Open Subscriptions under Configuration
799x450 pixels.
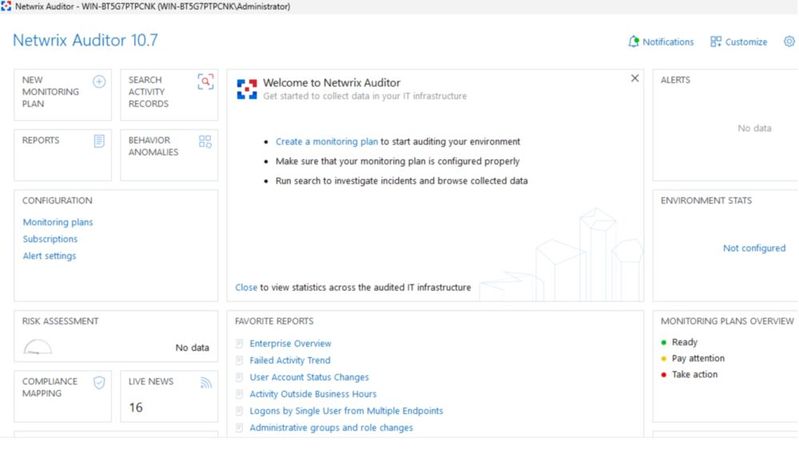[50, 239]
